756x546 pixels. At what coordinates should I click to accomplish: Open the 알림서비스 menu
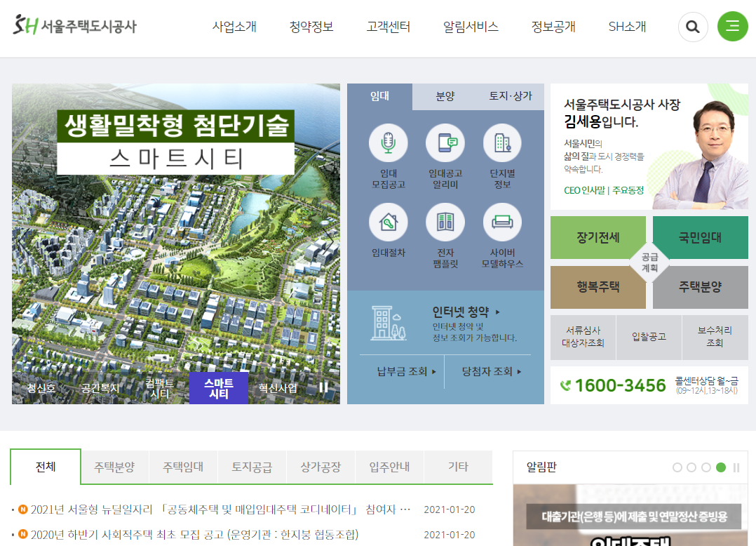click(471, 27)
